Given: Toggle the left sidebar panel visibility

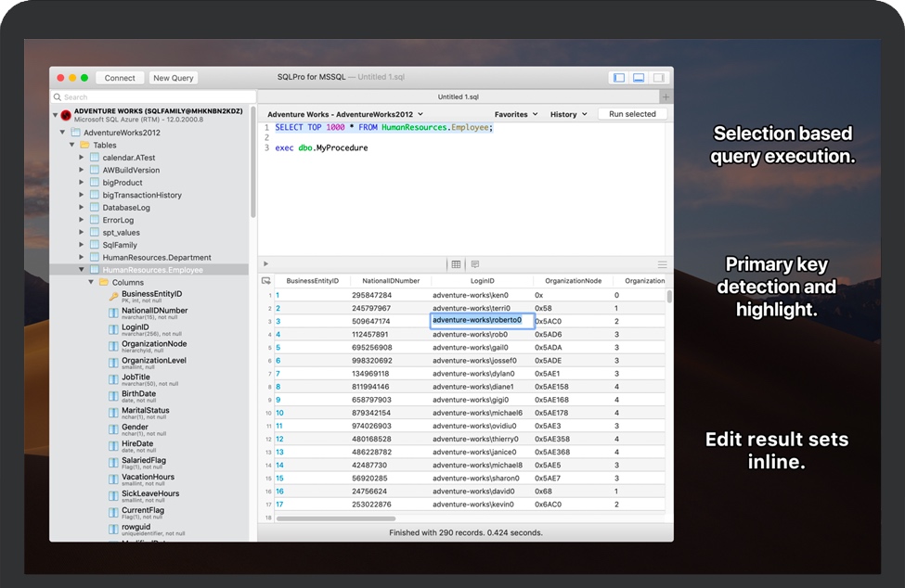Looking at the screenshot, I should tap(619, 78).
